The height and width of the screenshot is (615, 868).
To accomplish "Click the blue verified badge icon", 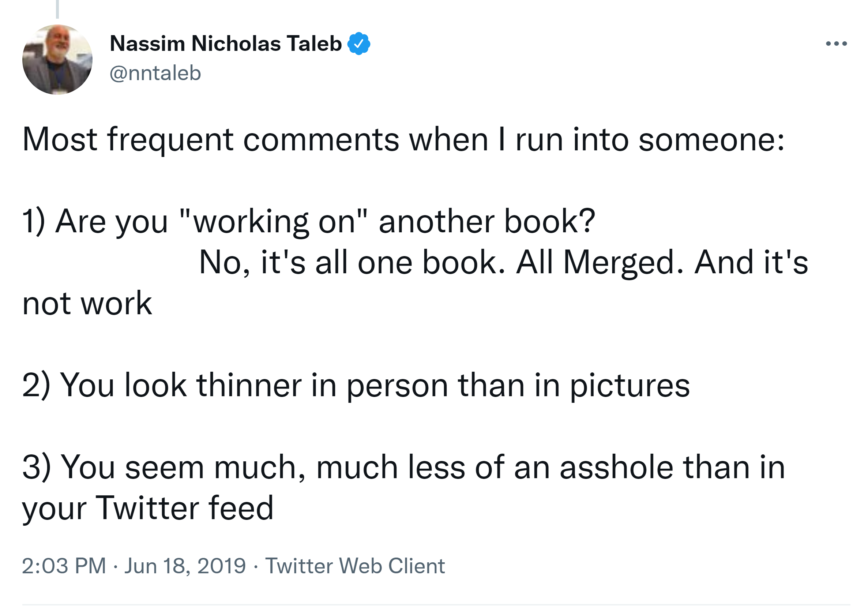I will pos(358,44).
